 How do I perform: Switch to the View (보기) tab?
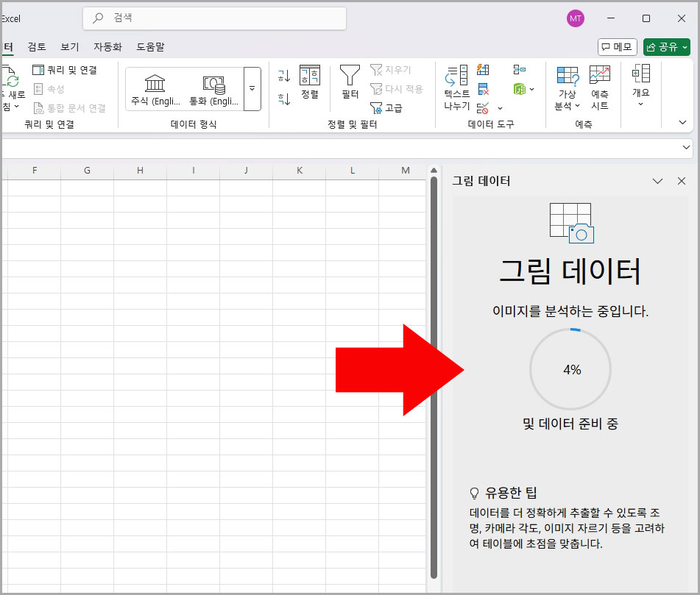coord(70,47)
